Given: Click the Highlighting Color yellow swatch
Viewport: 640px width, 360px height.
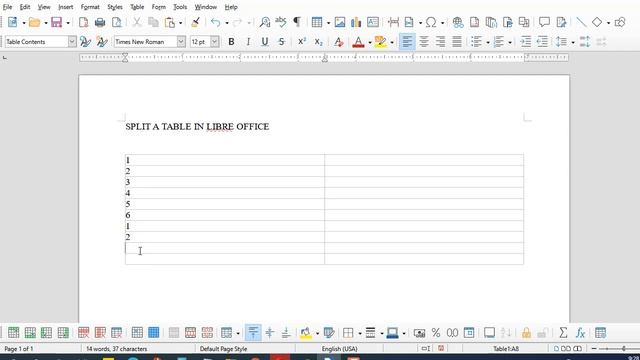Looking at the screenshot, I should (380, 42).
